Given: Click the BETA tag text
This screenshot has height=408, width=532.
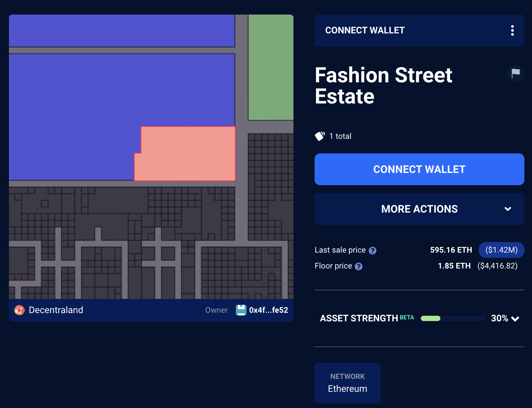Looking at the screenshot, I should click(407, 317).
